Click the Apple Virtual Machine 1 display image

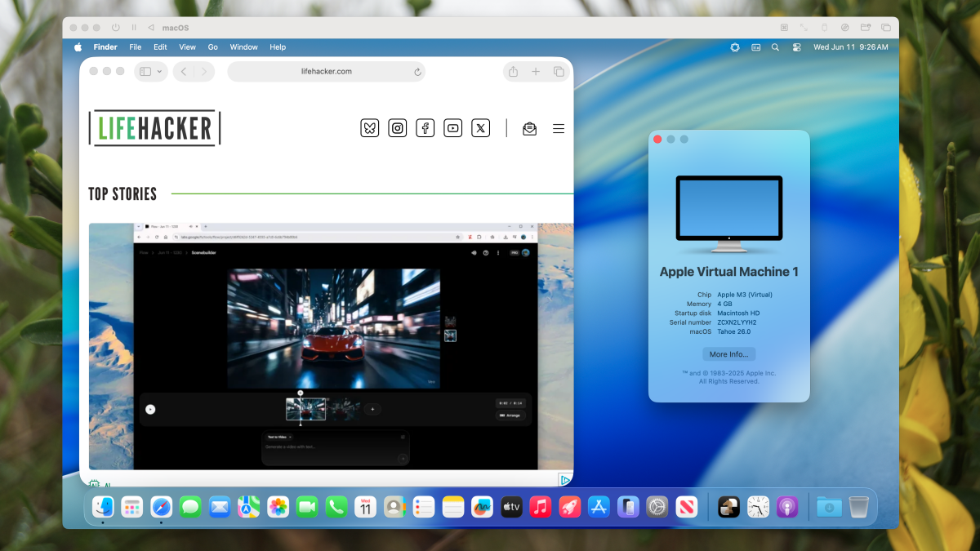729,214
